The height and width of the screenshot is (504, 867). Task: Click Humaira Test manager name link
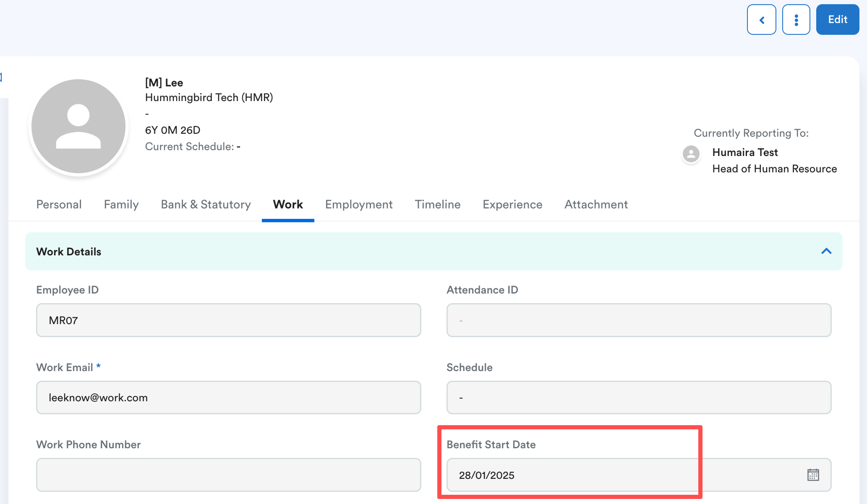point(745,152)
